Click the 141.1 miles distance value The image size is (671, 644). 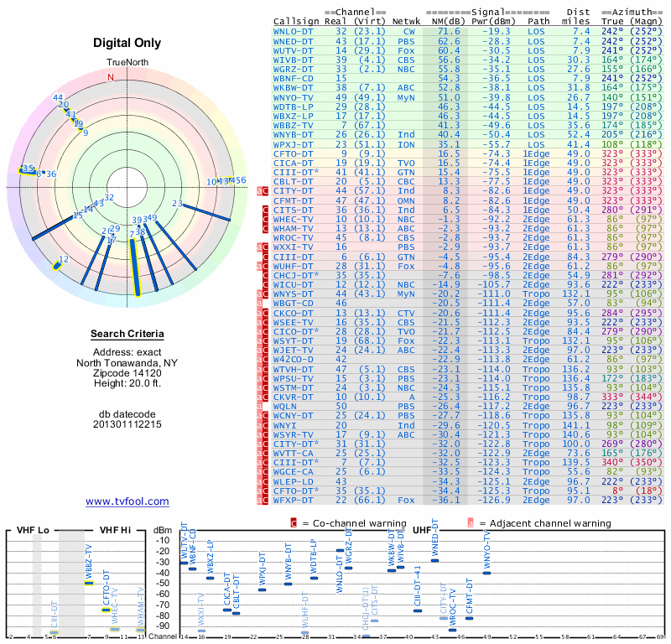click(576, 425)
